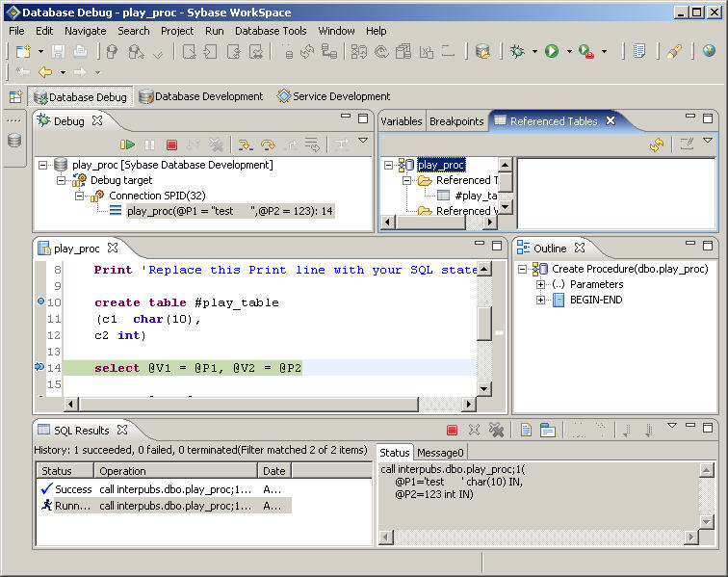Click the Operation column header

[x=176, y=471]
